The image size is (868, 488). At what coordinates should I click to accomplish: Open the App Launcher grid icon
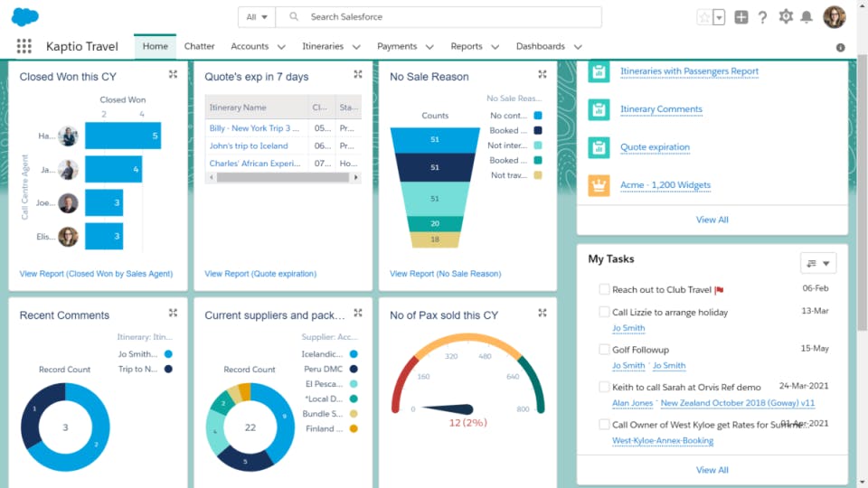(x=24, y=46)
